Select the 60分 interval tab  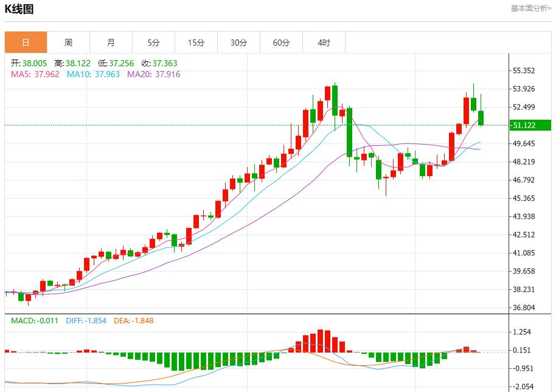click(281, 43)
